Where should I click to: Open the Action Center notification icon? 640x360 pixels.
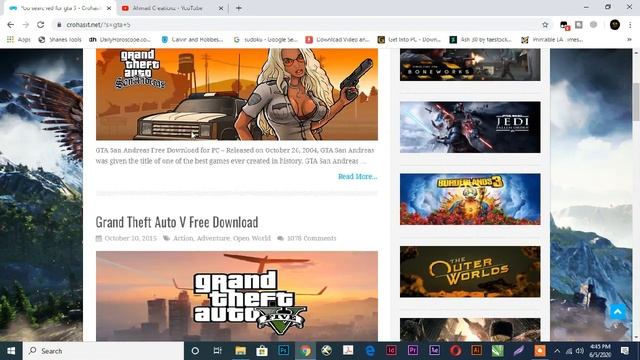(624, 351)
